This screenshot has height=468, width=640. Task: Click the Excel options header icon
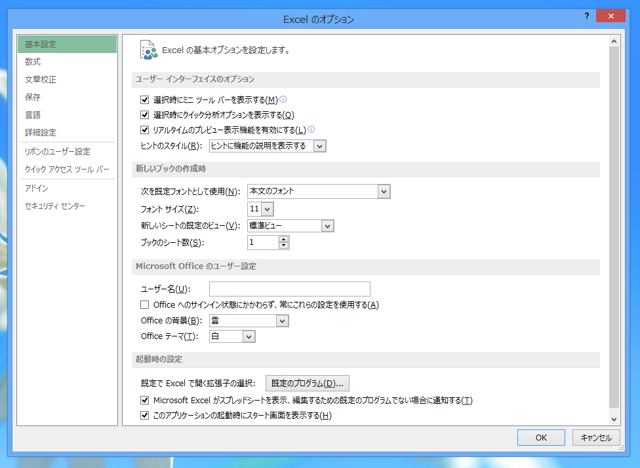(x=149, y=50)
